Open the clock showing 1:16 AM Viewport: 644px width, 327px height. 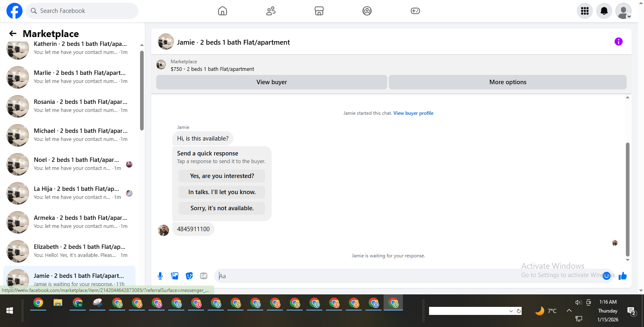(608, 302)
